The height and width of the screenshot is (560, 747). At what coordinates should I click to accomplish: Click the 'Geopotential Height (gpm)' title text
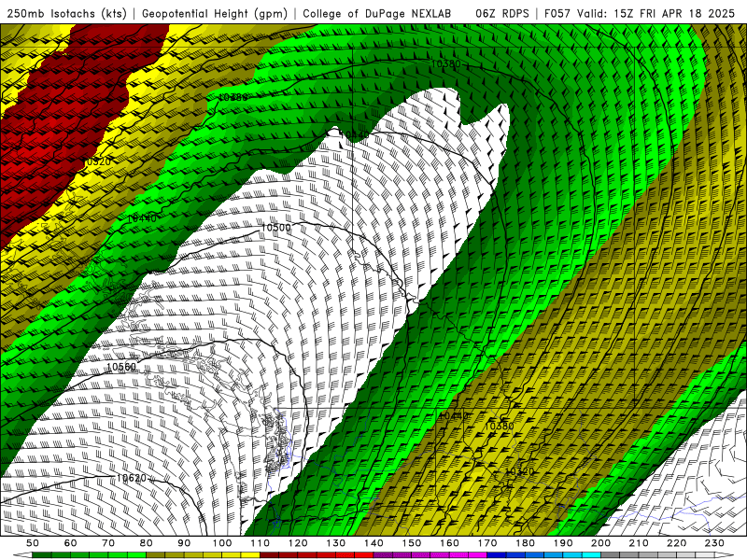[215, 13]
